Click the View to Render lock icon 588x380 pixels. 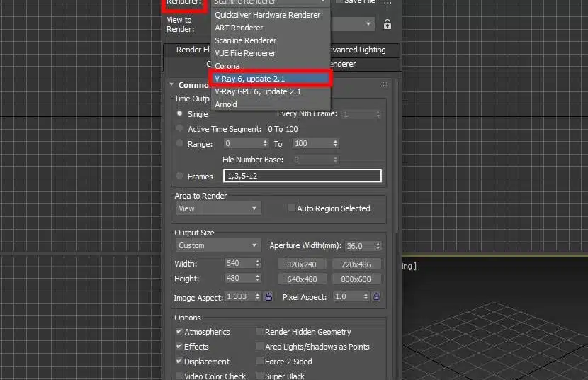[x=388, y=25]
